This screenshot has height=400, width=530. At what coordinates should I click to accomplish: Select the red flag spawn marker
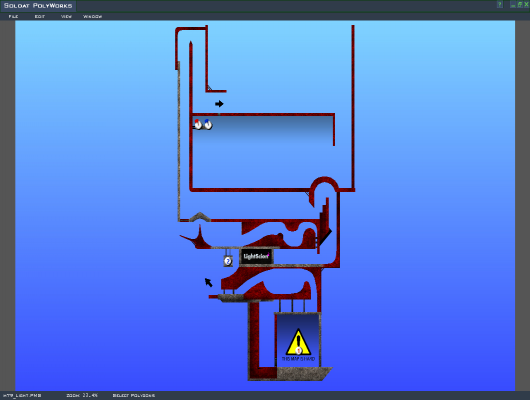(x=198, y=124)
